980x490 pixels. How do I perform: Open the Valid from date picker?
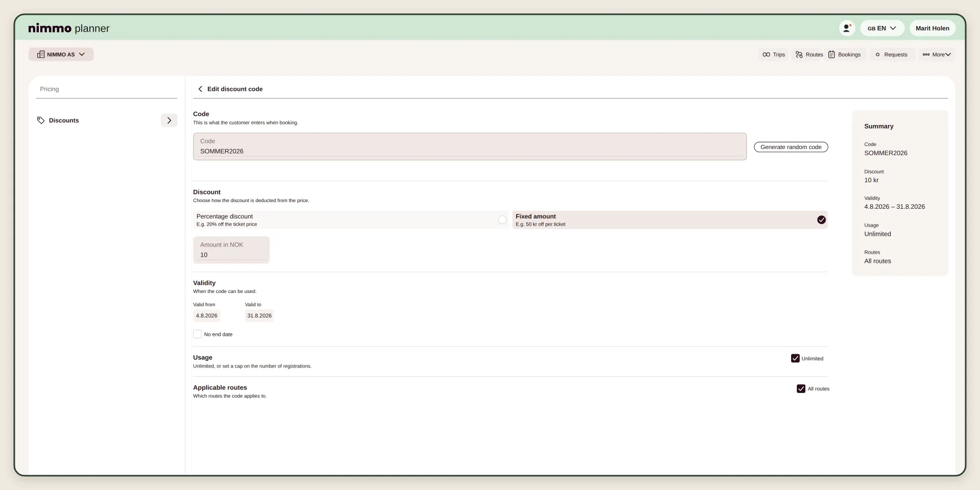(x=207, y=316)
